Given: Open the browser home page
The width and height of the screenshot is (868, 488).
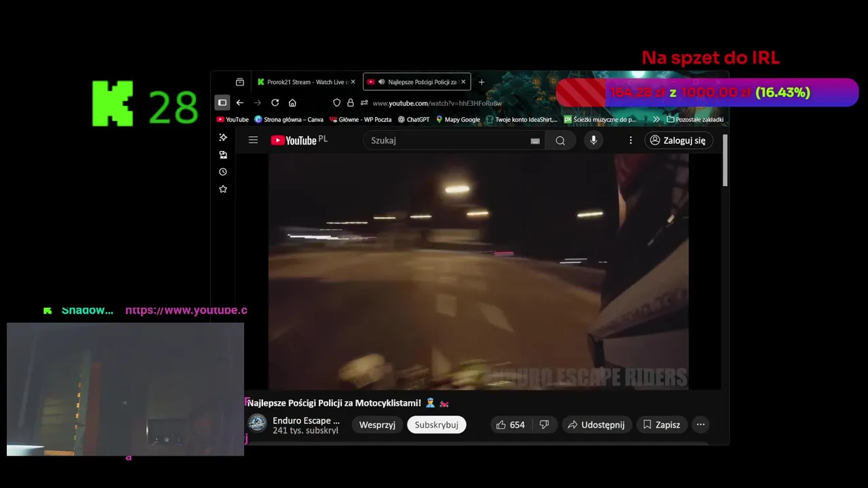Looking at the screenshot, I should pyautogui.click(x=292, y=102).
